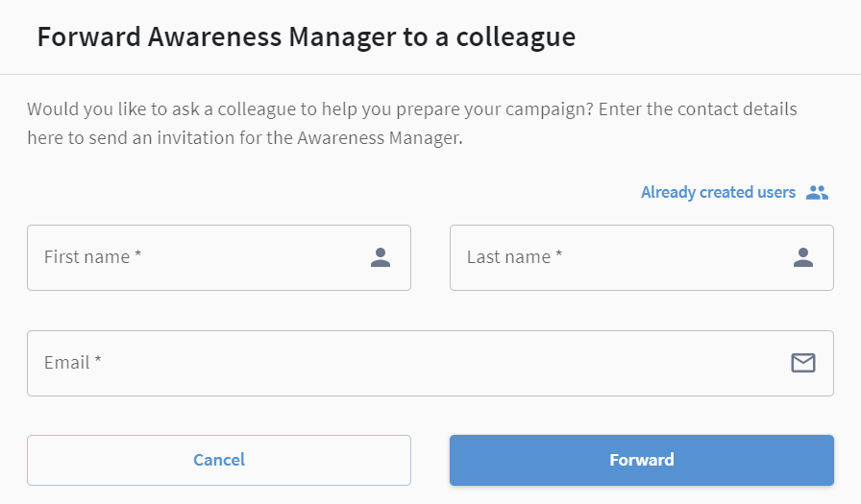Viewport: 861px width, 504px height.
Task: Focus the First name input field
Action: [x=219, y=257]
